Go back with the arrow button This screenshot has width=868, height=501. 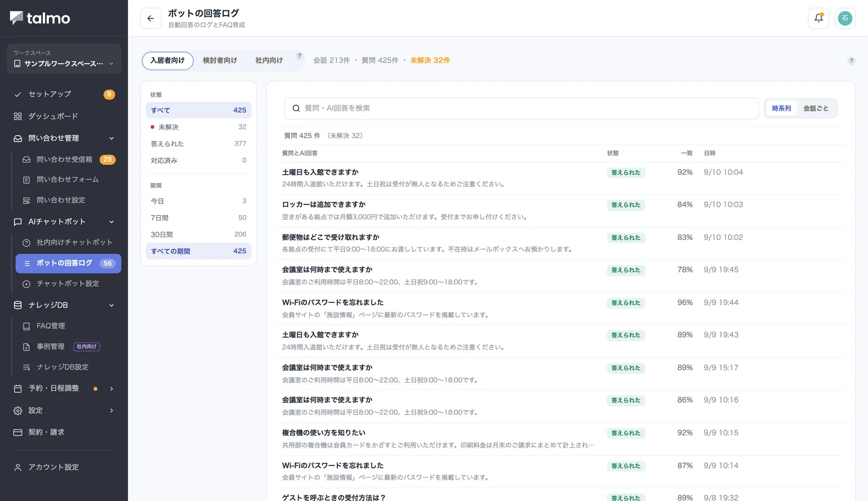pos(151,18)
